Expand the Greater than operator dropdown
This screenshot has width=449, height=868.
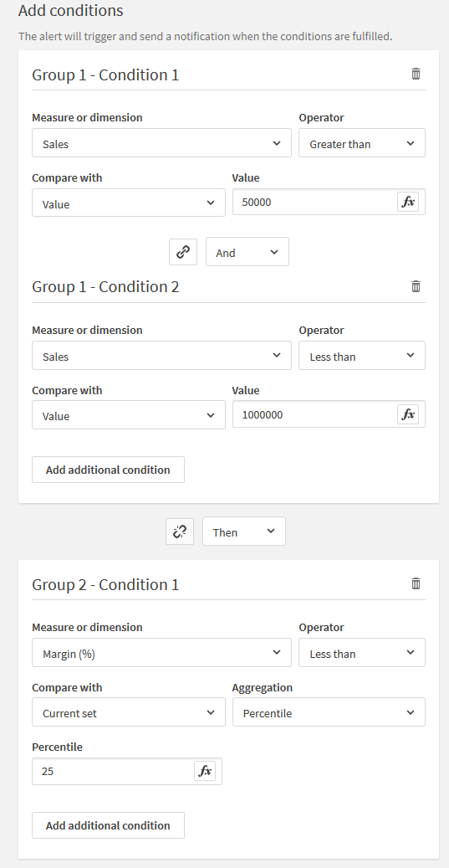click(362, 143)
